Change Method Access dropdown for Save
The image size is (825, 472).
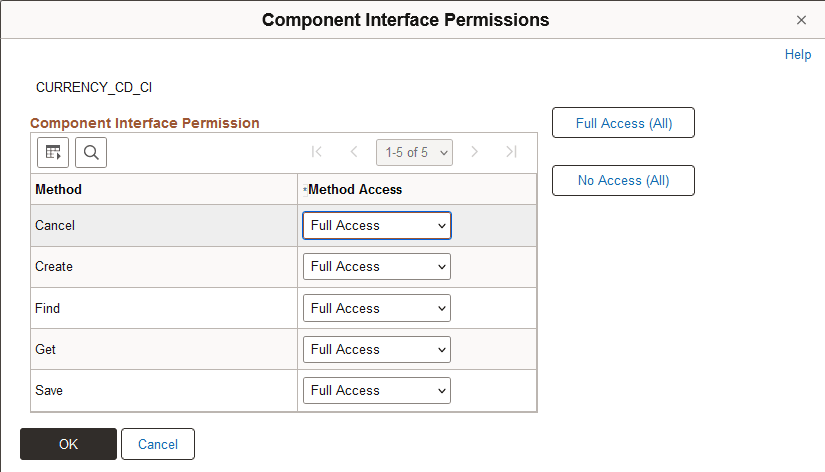coord(376,391)
